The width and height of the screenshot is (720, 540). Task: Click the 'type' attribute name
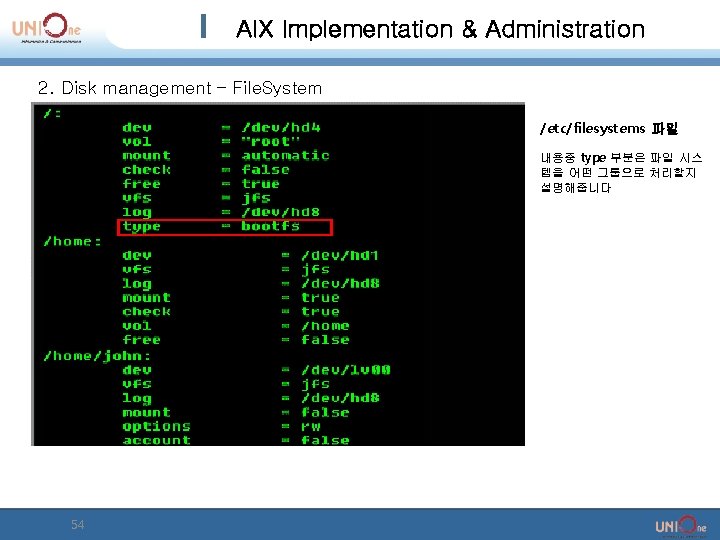tap(141, 226)
